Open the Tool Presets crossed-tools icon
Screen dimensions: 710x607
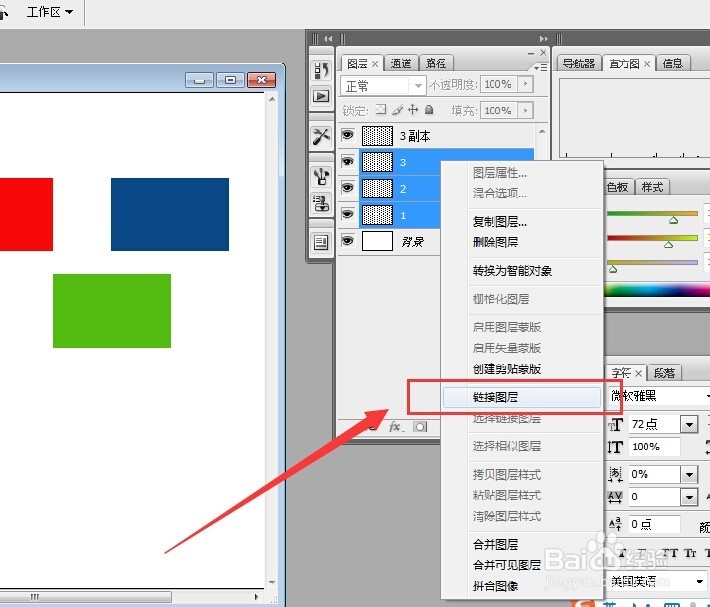tap(321, 136)
